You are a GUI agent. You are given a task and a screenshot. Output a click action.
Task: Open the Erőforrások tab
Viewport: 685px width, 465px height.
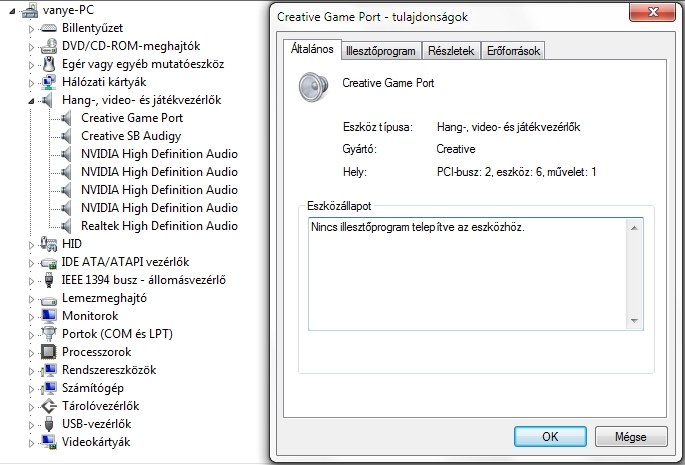coord(513,51)
